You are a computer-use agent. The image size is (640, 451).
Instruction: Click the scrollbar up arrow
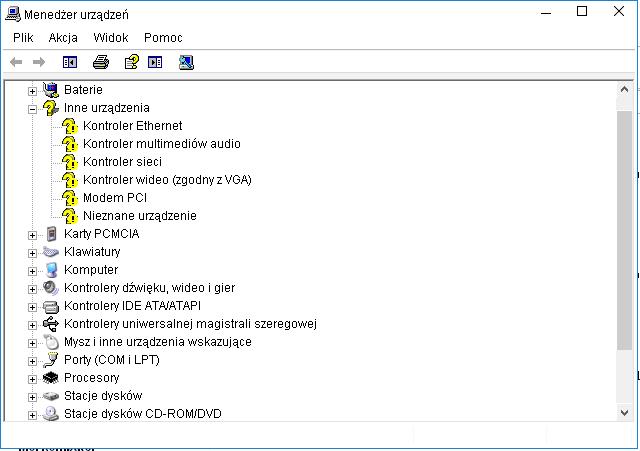624,89
